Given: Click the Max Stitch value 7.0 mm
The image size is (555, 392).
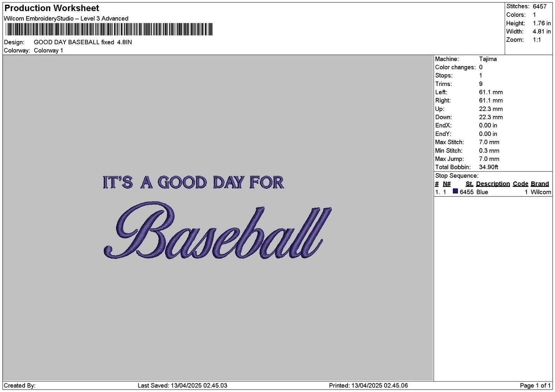Looking at the screenshot, I should pyautogui.click(x=489, y=142).
